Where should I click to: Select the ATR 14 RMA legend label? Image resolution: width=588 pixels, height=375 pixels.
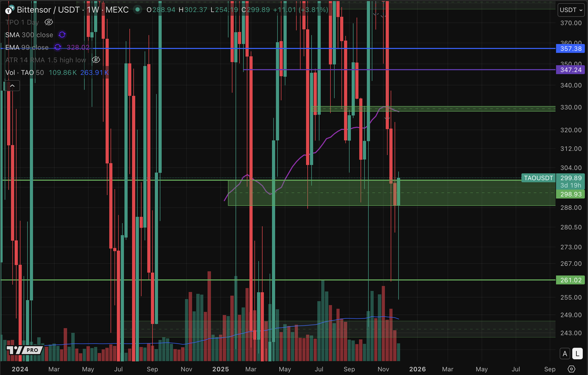point(46,60)
